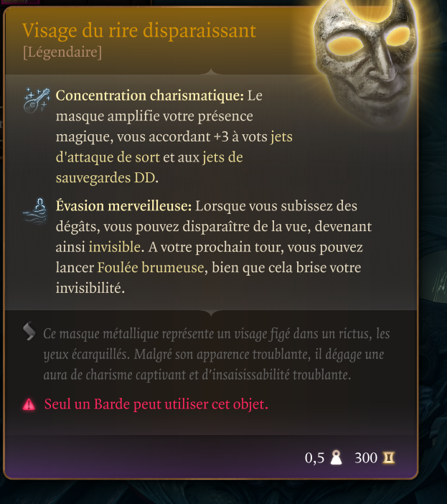
Task: Click the red warning triangle icon
Action: 29,404
